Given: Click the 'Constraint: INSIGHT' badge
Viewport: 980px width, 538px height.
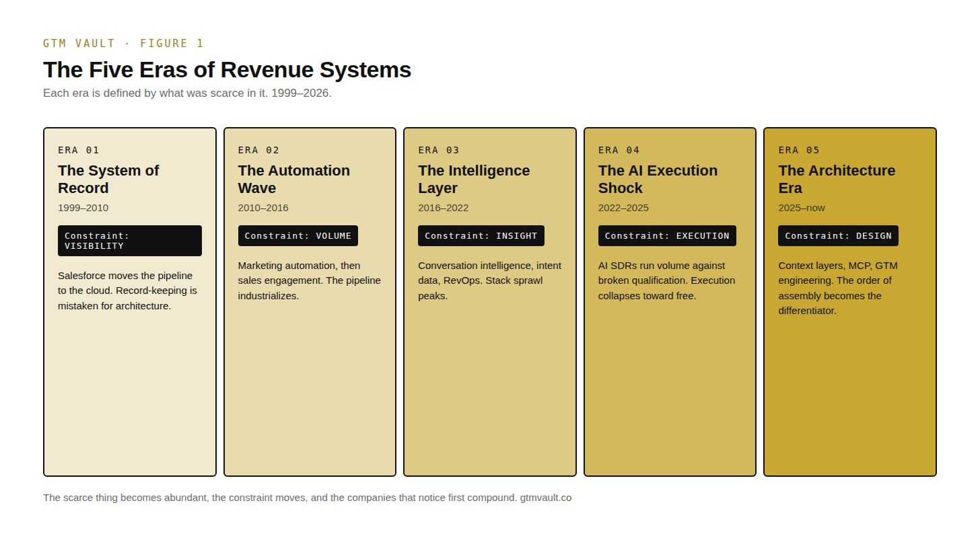Looking at the screenshot, I should point(481,235).
